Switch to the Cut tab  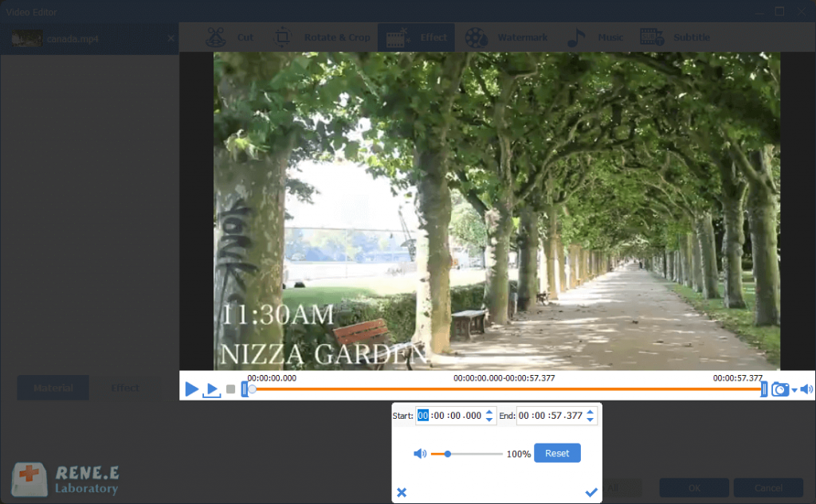(231, 37)
